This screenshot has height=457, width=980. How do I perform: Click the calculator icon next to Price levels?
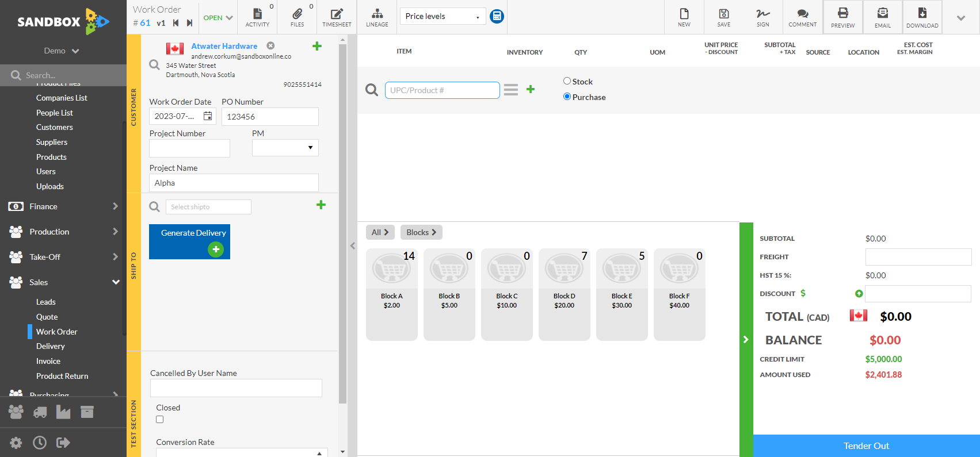tap(497, 16)
